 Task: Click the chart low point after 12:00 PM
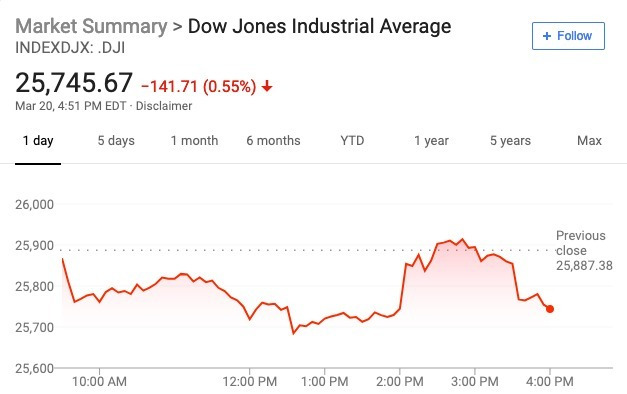(293, 333)
